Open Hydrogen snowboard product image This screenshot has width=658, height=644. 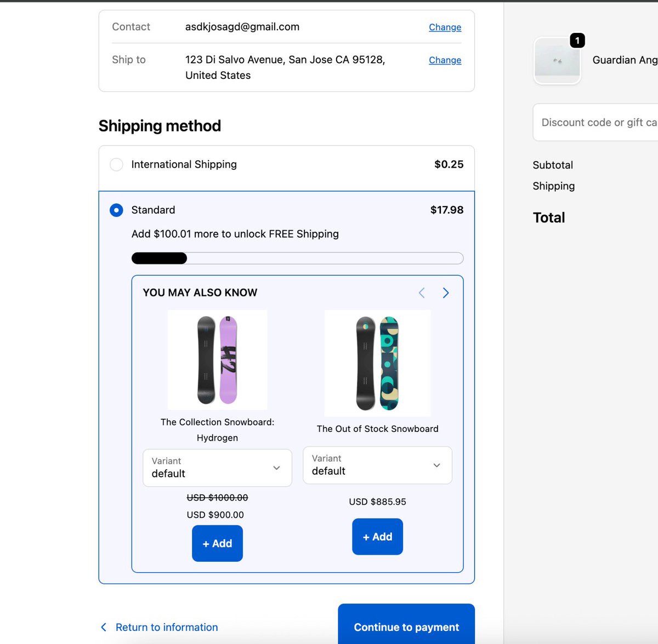pyautogui.click(x=217, y=360)
